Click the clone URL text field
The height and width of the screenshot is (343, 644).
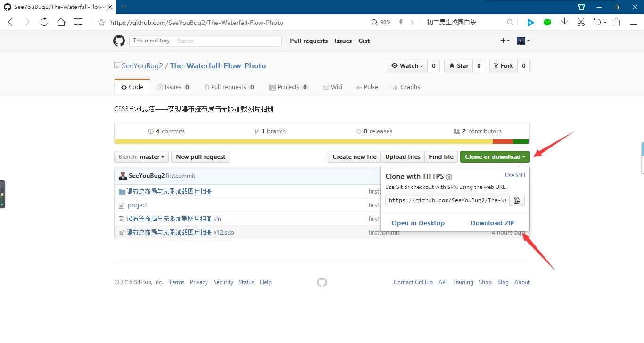pos(447,200)
